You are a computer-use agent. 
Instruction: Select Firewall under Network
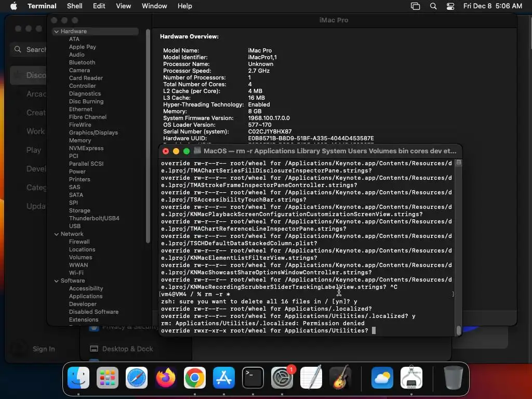pyautogui.click(x=79, y=242)
